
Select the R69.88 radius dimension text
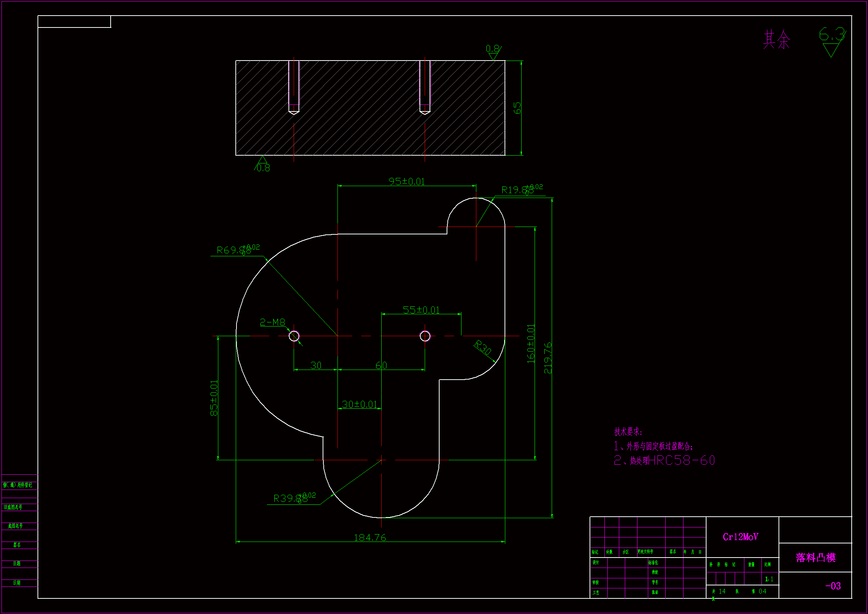(x=234, y=250)
